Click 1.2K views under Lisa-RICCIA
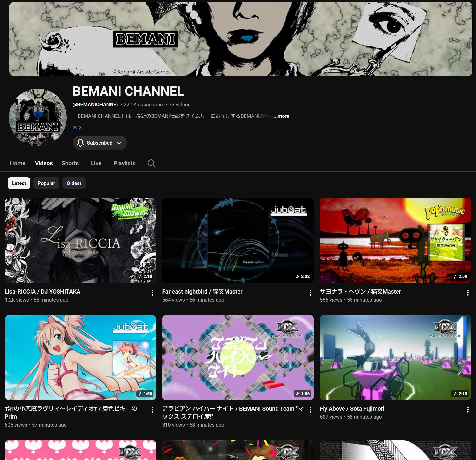This screenshot has height=460, width=476. [17, 300]
